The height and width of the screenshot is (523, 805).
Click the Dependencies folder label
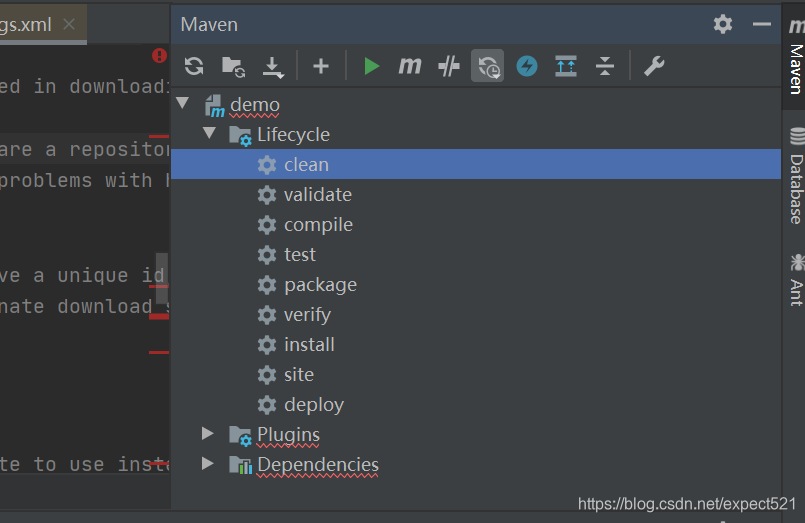pos(318,464)
